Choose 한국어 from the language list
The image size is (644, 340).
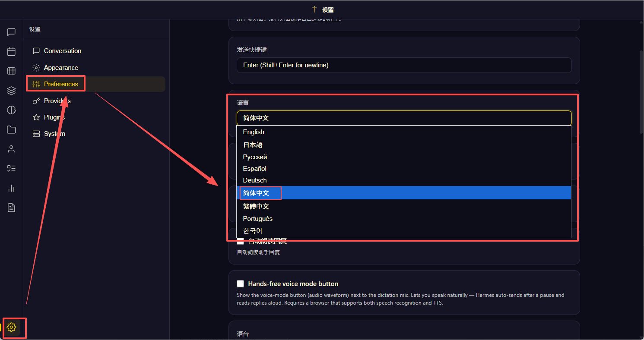click(x=404, y=231)
